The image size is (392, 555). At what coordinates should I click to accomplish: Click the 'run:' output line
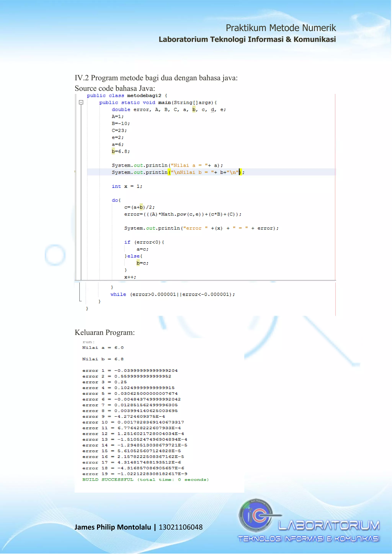[x=88, y=342]
